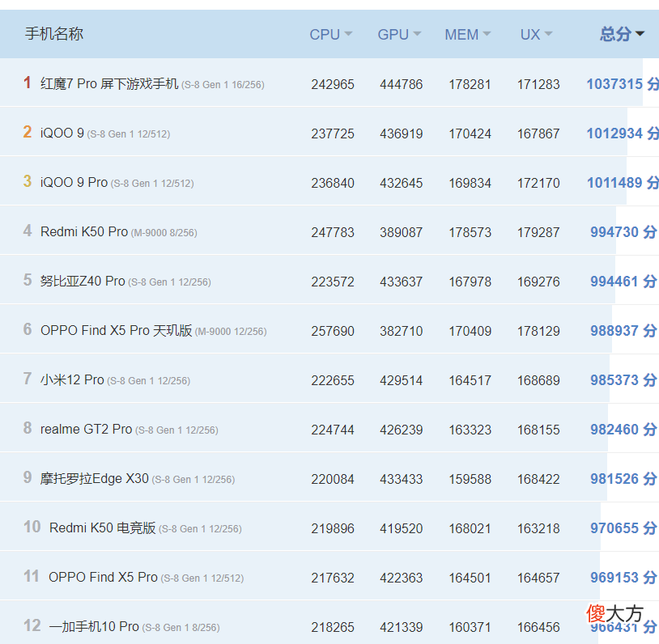Sort by 总分 total score column

pos(622,34)
